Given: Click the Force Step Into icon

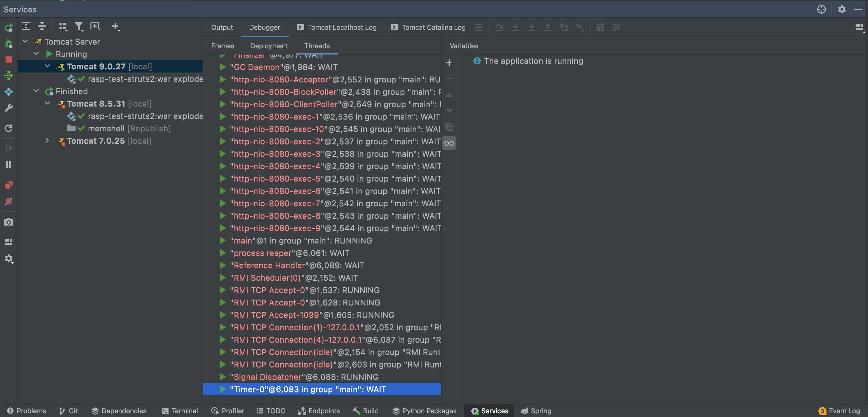Looking at the screenshot, I should [531, 27].
